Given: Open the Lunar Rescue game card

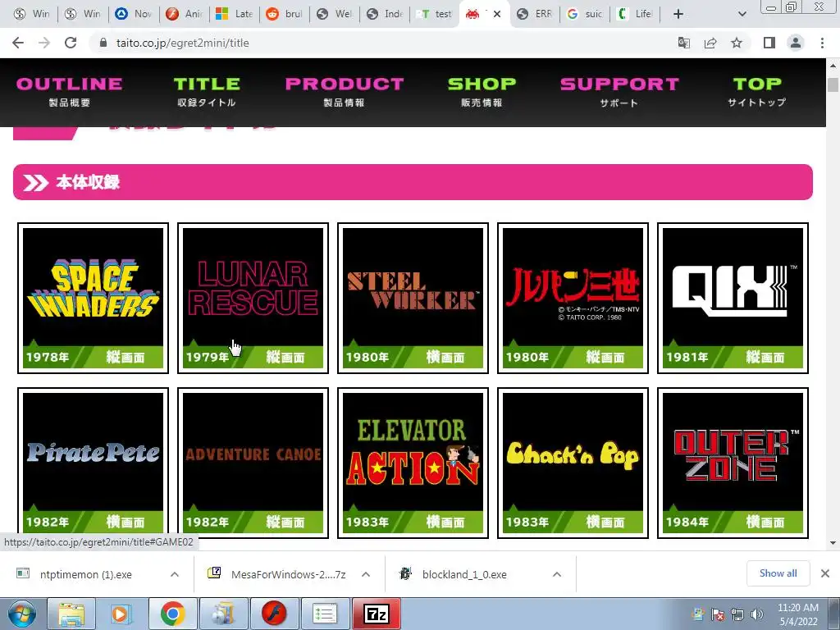Looking at the screenshot, I should tap(253, 298).
